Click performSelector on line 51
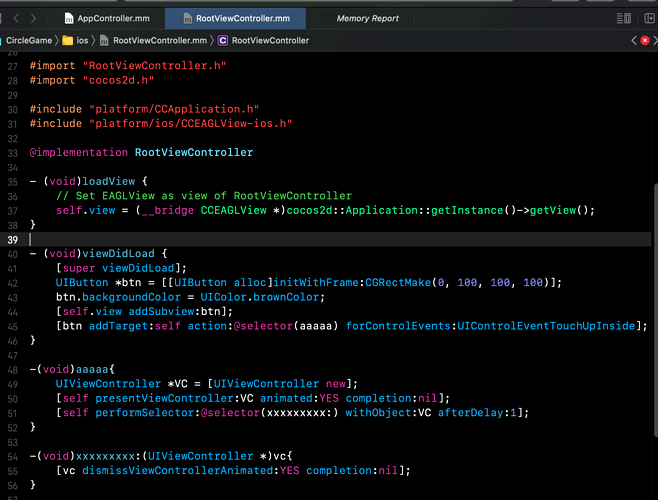The width and height of the screenshot is (658, 500). (145, 413)
